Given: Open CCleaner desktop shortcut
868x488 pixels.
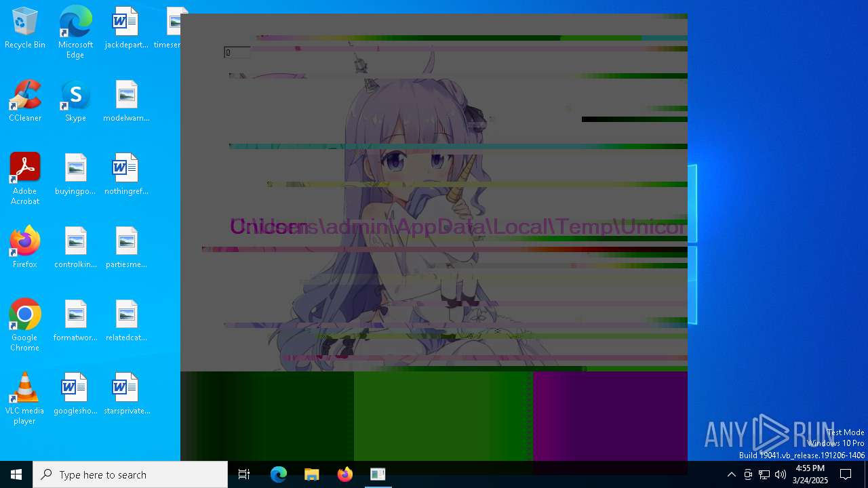Looking at the screenshot, I should point(25,101).
